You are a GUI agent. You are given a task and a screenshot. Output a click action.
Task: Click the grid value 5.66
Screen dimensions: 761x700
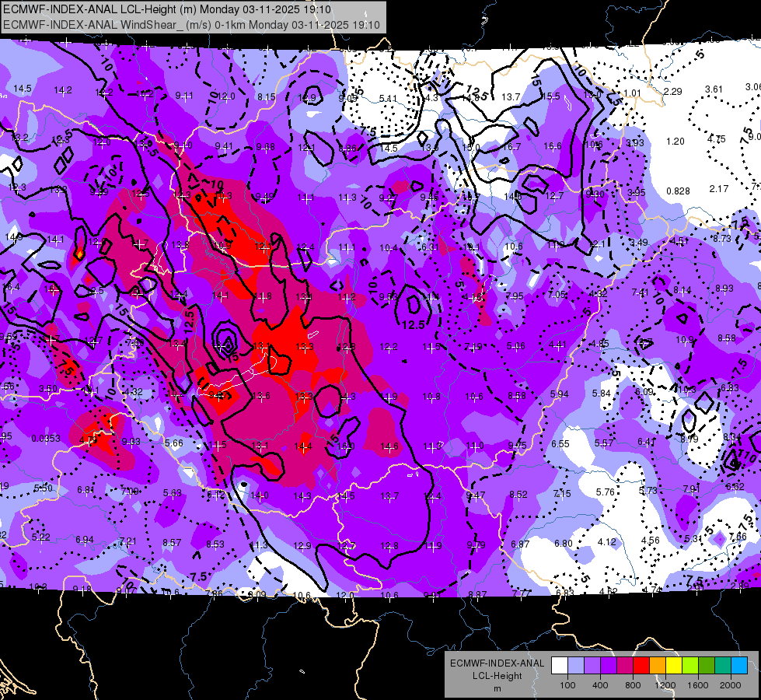click(x=174, y=443)
